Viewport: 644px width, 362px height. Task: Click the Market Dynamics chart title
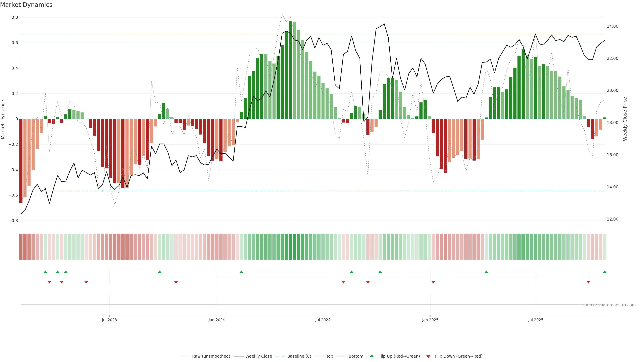pyautogui.click(x=26, y=5)
